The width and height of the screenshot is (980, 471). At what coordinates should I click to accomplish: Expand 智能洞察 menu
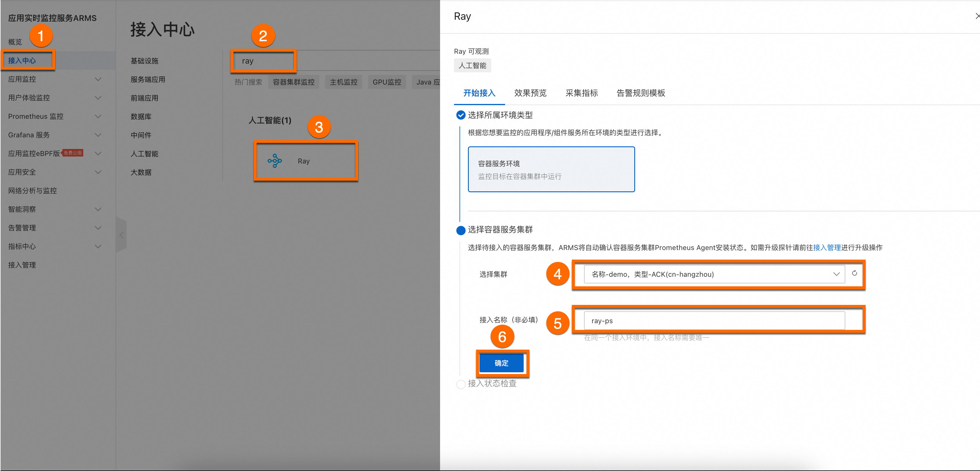pyautogui.click(x=98, y=209)
